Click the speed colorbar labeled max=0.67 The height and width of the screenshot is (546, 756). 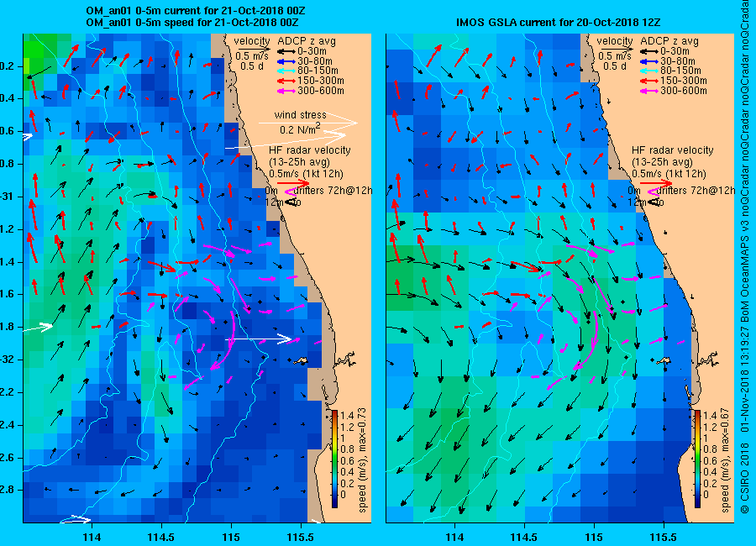click(x=698, y=459)
